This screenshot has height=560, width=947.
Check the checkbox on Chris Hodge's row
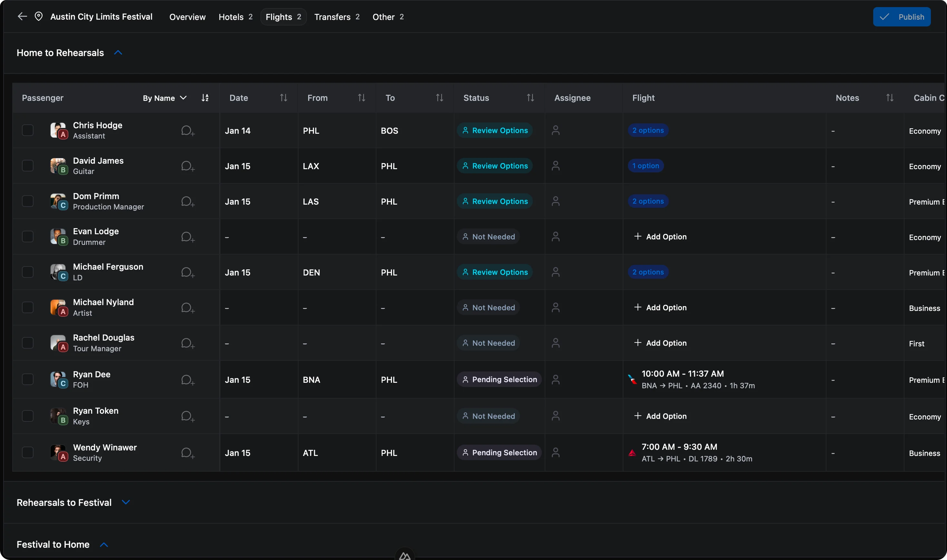click(x=27, y=130)
